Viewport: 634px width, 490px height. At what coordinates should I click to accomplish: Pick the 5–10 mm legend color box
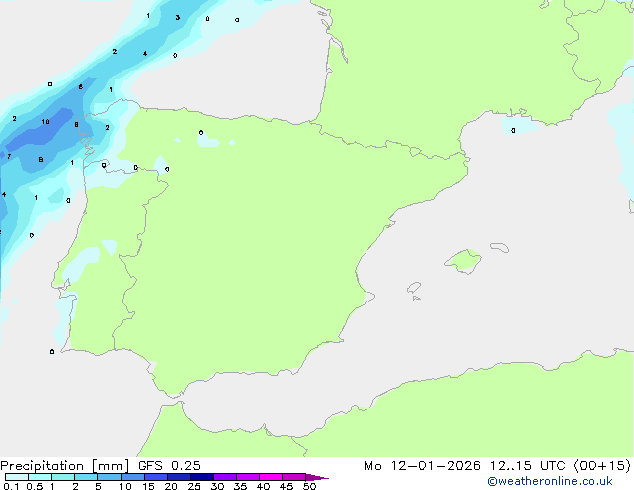pos(109,477)
